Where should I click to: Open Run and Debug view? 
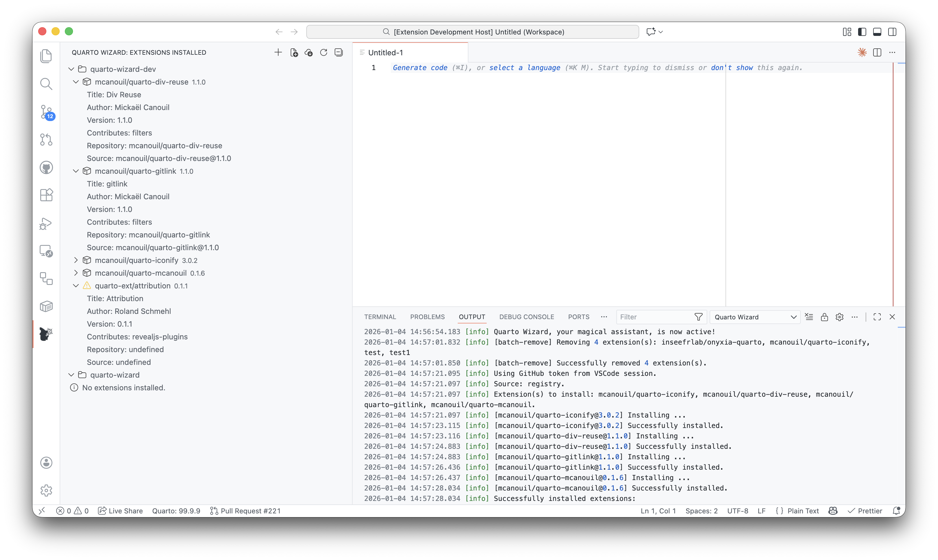(x=46, y=224)
